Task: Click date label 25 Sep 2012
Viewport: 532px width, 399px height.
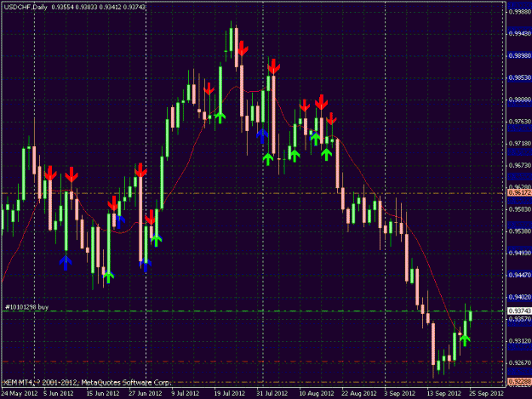Action: tap(487, 394)
